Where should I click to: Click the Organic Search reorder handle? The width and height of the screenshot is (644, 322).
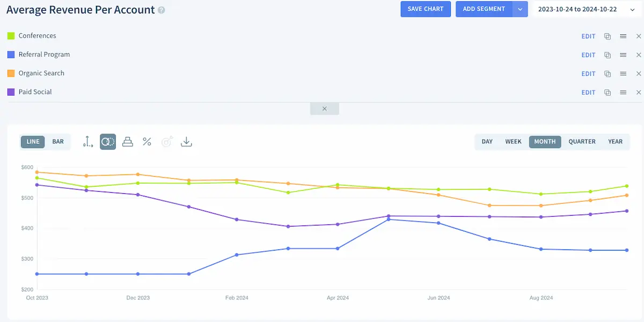623,74
